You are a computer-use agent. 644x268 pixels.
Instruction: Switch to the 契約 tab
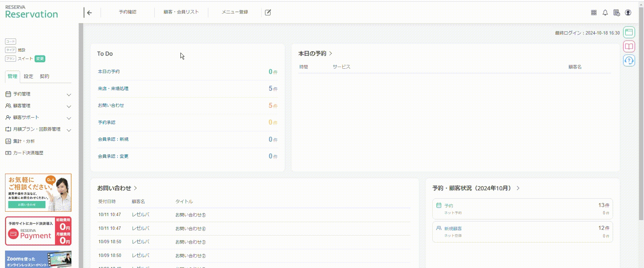point(44,76)
